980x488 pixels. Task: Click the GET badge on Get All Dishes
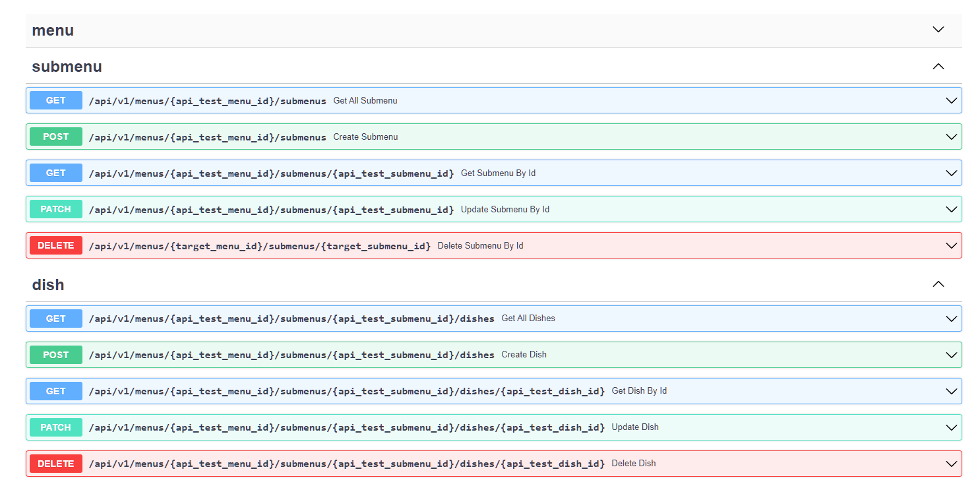click(x=55, y=318)
